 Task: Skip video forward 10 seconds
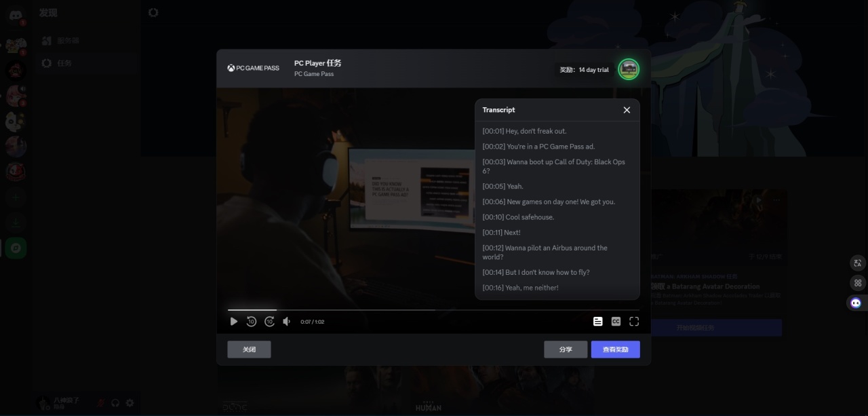[269, 322]
